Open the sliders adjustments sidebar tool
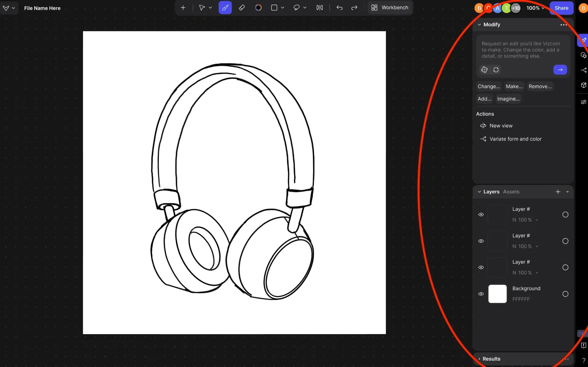The height and width of the screenshot is (367, 588). point(583,102)
